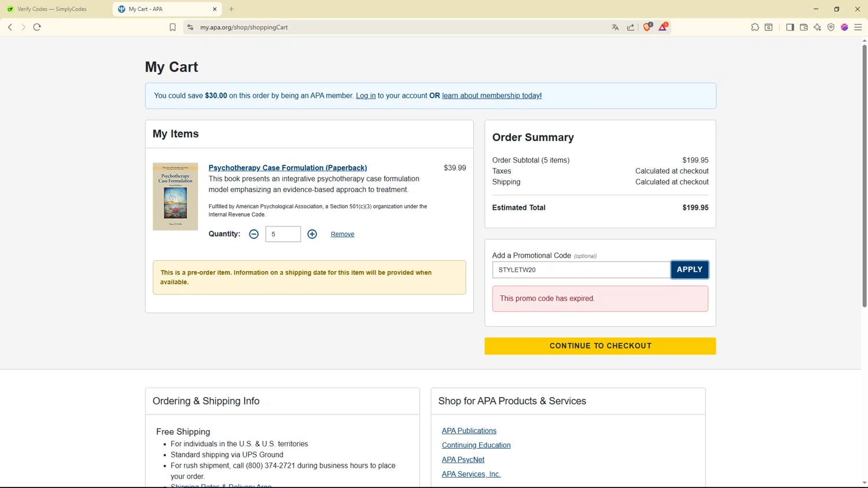Open APA Publications link
Viewport: 868px width, 488px height.
click(469, 431)
